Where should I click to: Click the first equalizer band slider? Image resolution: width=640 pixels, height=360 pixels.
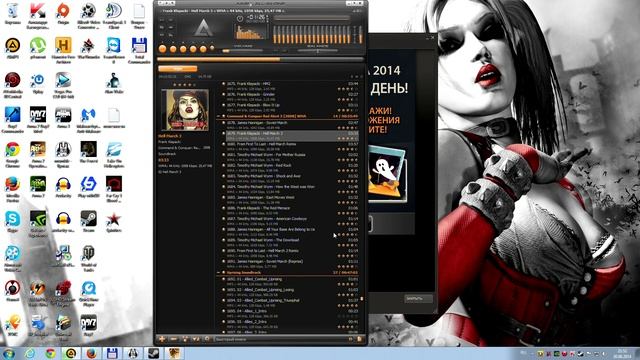tap(276, 34)
